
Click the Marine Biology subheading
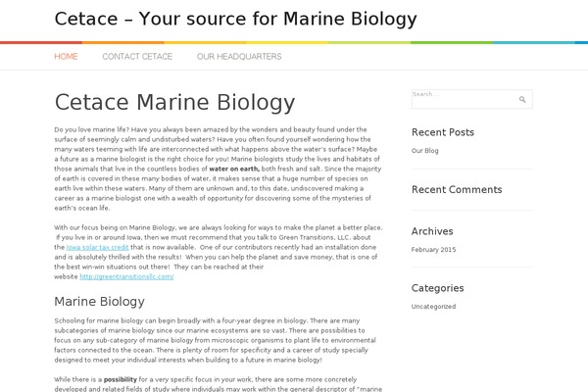pos(99,302)
